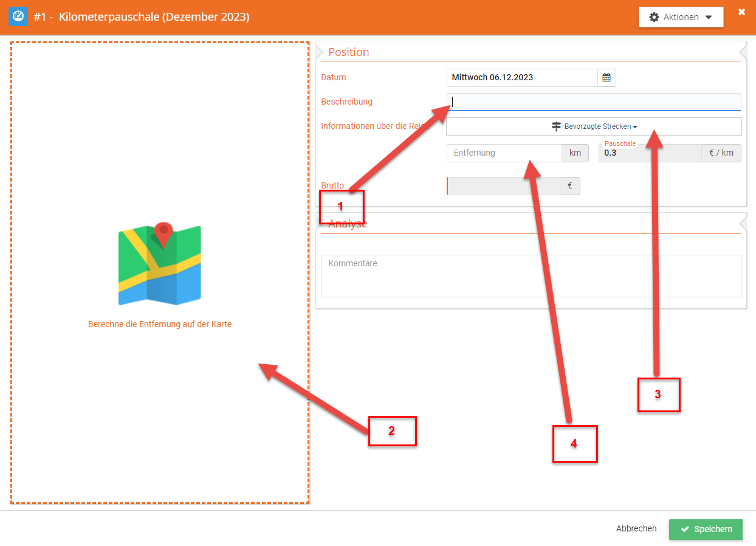756x546 pixels.
Task: Click the € / km unit label
Action: pyautogui.click(x=721, y=153)
